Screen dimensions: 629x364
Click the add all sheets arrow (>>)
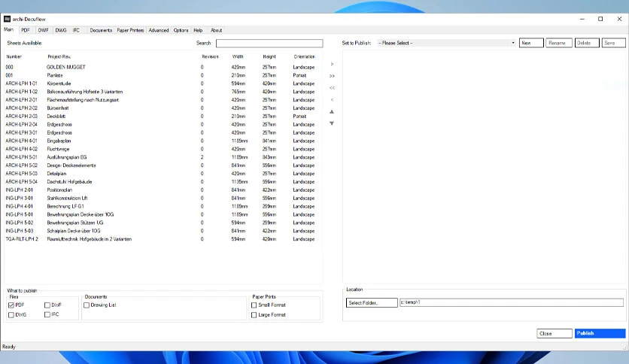pyautogui.click(x=332, y=76)
